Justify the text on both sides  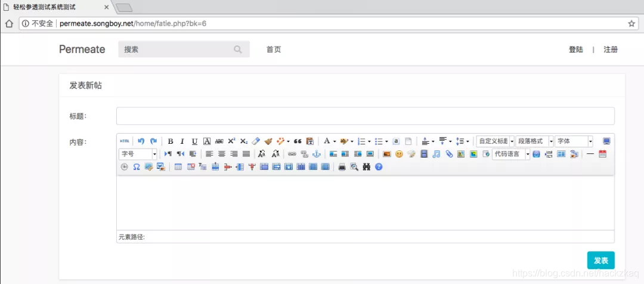point(246,154)
